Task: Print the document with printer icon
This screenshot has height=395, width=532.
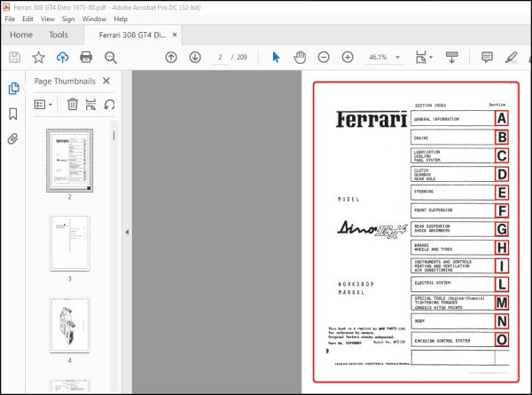Action: (86, 58)
